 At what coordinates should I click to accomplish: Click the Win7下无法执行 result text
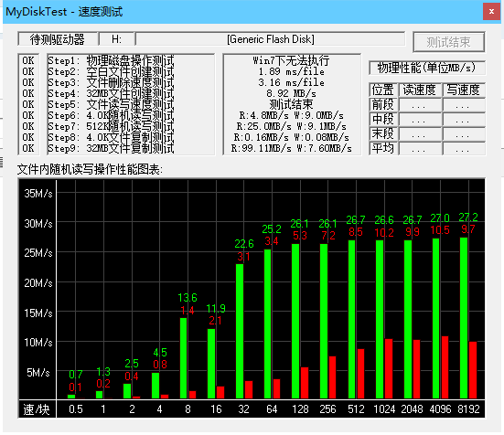[291, 60]
